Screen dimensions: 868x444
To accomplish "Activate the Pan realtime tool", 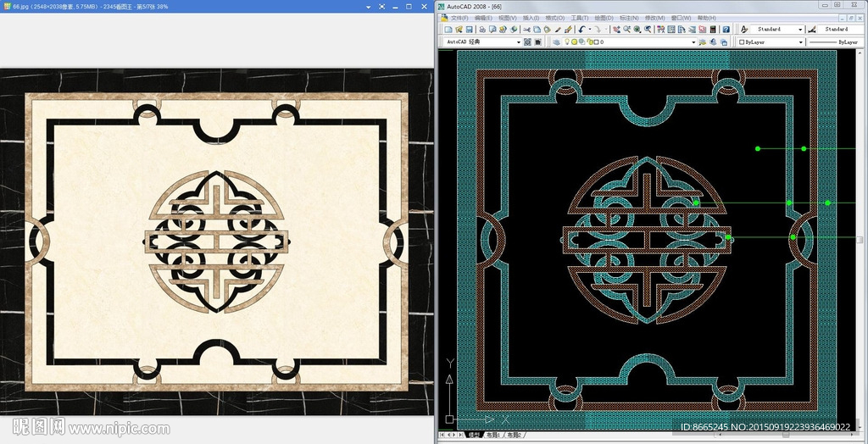I will pyautogui.click(x=616, y=30).
